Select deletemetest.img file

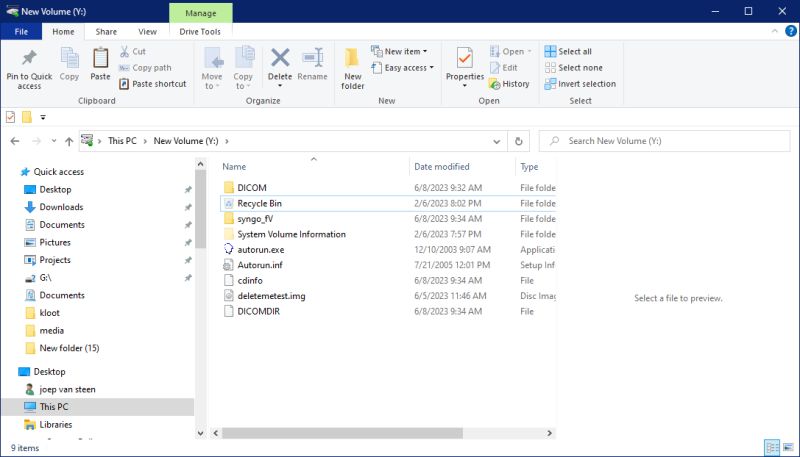pos(271,296)
